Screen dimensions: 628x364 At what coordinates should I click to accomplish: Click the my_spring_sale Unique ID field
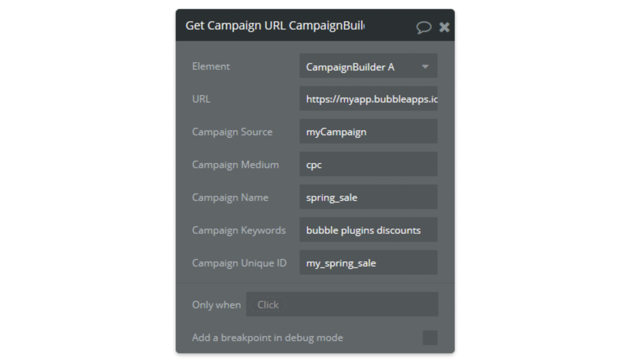368,263
